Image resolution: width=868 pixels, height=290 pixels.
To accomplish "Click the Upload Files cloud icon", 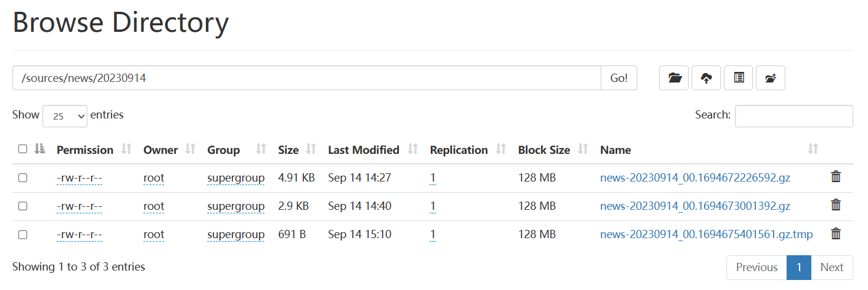I will click(x=706, y=78).
